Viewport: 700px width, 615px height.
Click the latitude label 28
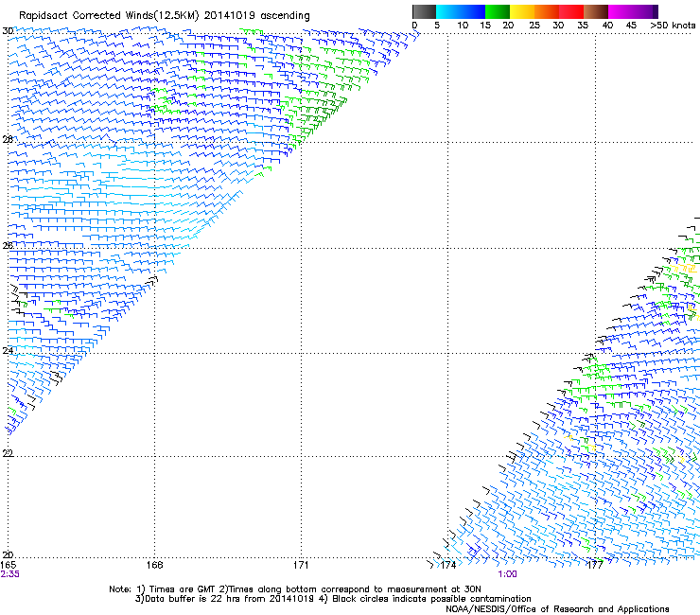click(8, 139)
